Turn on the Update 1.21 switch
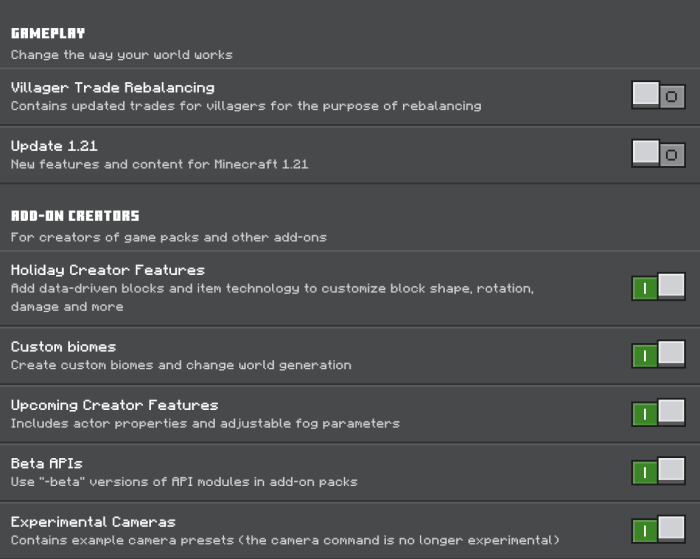This screenshot has height=559, width=700. point(658,154)
